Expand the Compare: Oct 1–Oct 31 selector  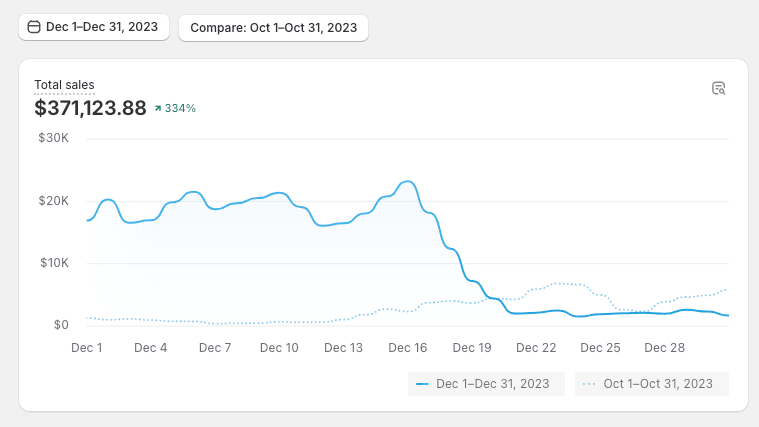click(273, 27)
